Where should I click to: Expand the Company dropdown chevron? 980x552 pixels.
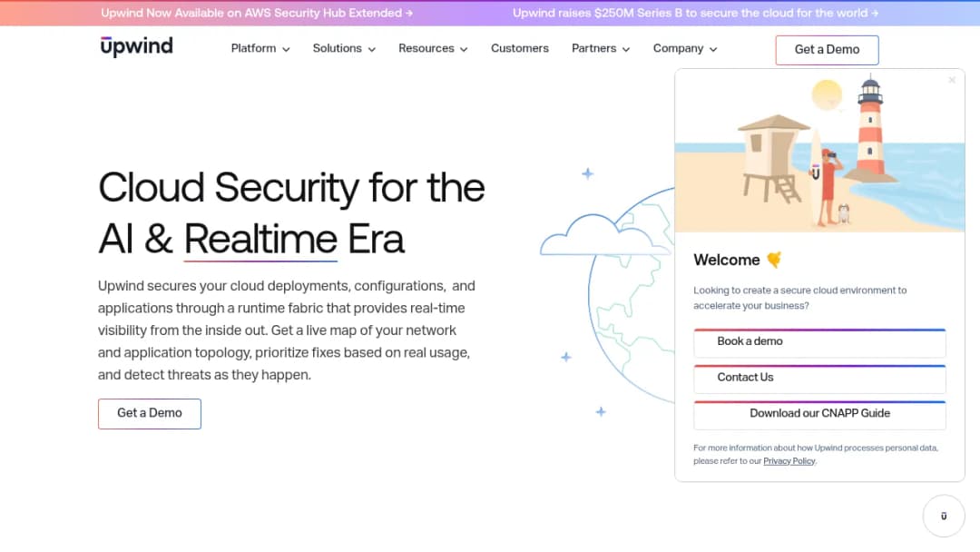[x=713, y=49]
